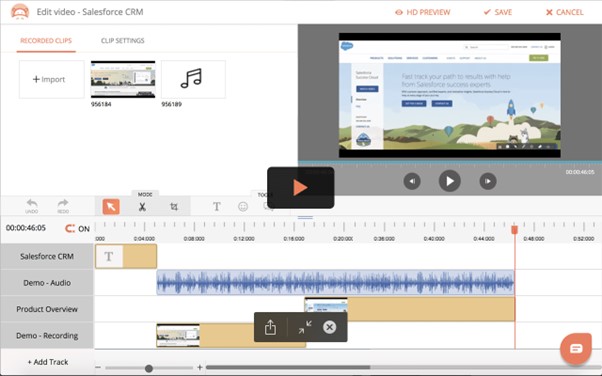Image resolution: width=602 pixels, height=376 pixels.
Task: Click the share icon on overlay bar
Action: click(x=270, y=327)
